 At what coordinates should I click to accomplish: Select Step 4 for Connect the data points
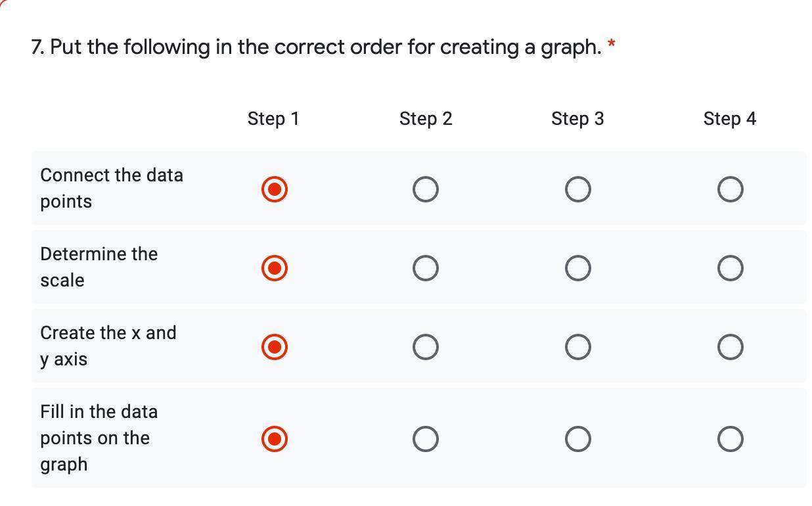[x=730, y=189]
